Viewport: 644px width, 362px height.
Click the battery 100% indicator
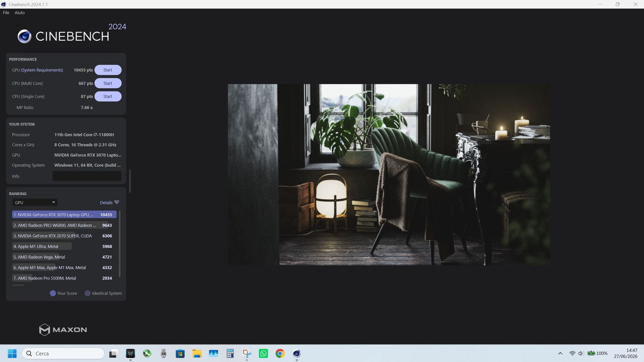coord(598,354)
